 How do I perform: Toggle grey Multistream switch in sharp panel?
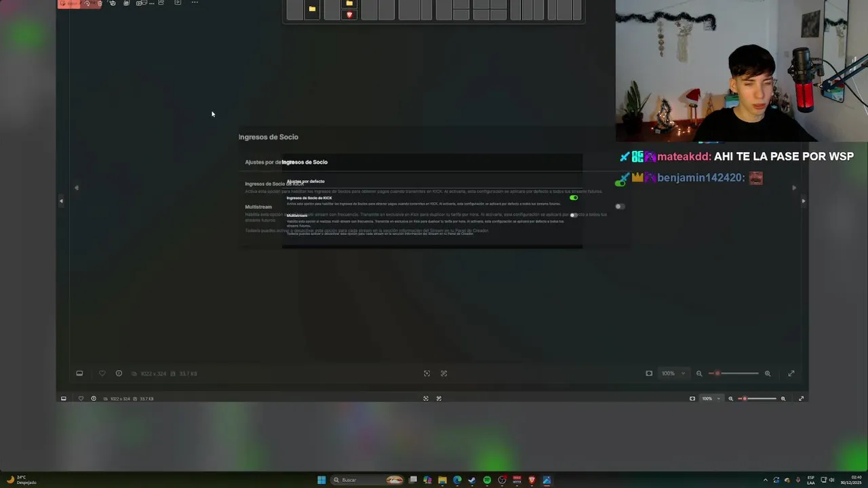[x=574, y=215]
